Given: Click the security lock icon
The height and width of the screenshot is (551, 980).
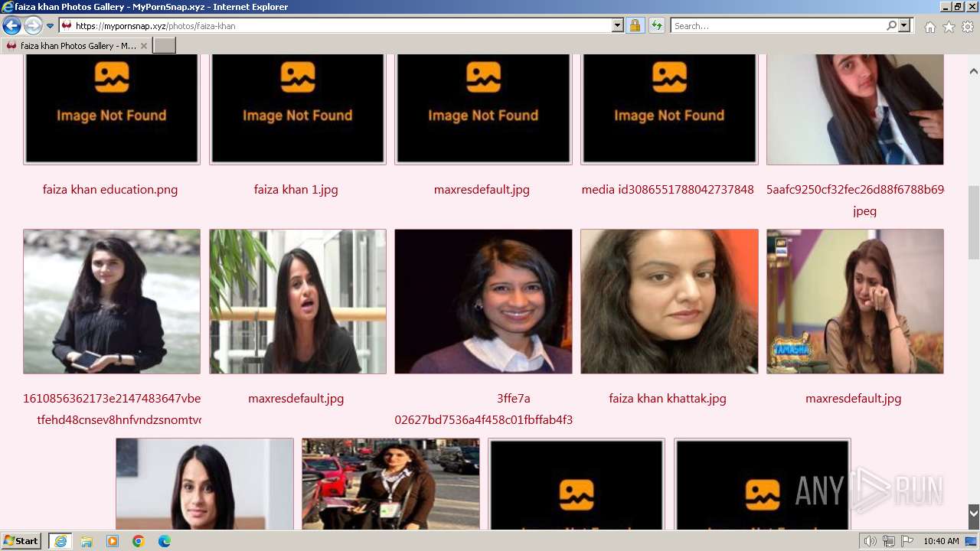Looking at the screenshot, I should point(635,25).
